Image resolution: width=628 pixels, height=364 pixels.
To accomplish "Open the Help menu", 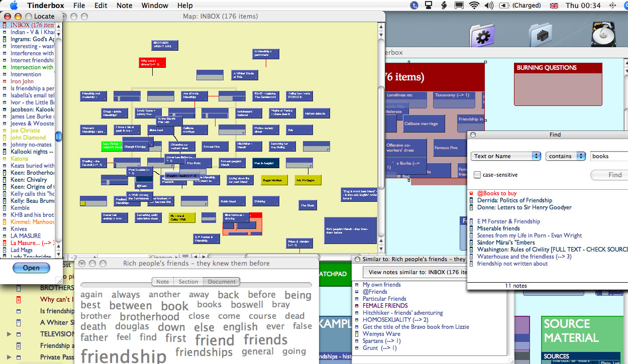I will click(185, 6).
